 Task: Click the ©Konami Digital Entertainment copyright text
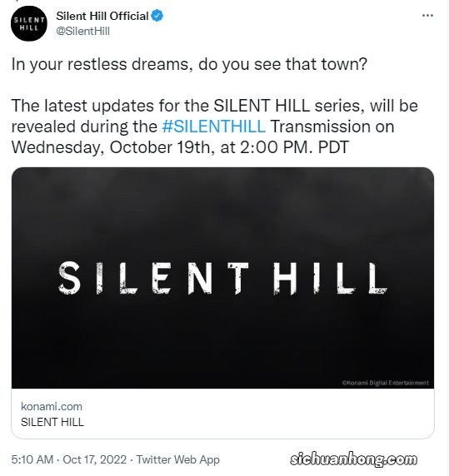(385, 383)
